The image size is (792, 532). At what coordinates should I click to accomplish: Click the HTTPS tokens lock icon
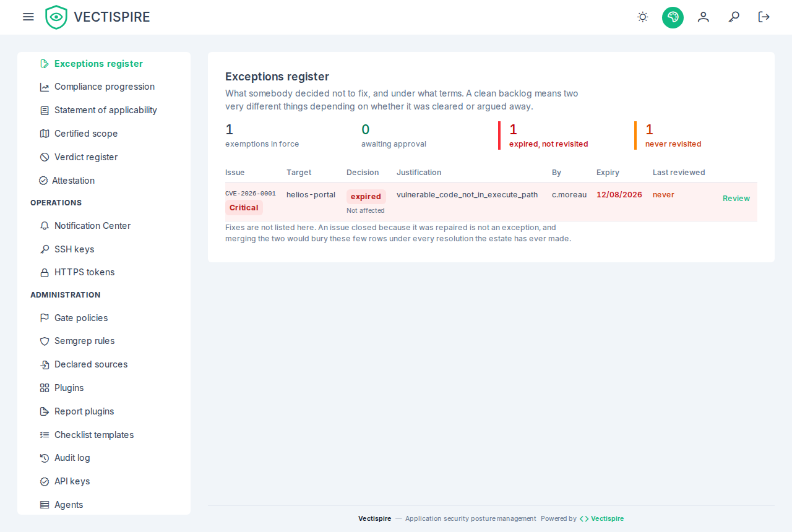click(x=45, y=273)
